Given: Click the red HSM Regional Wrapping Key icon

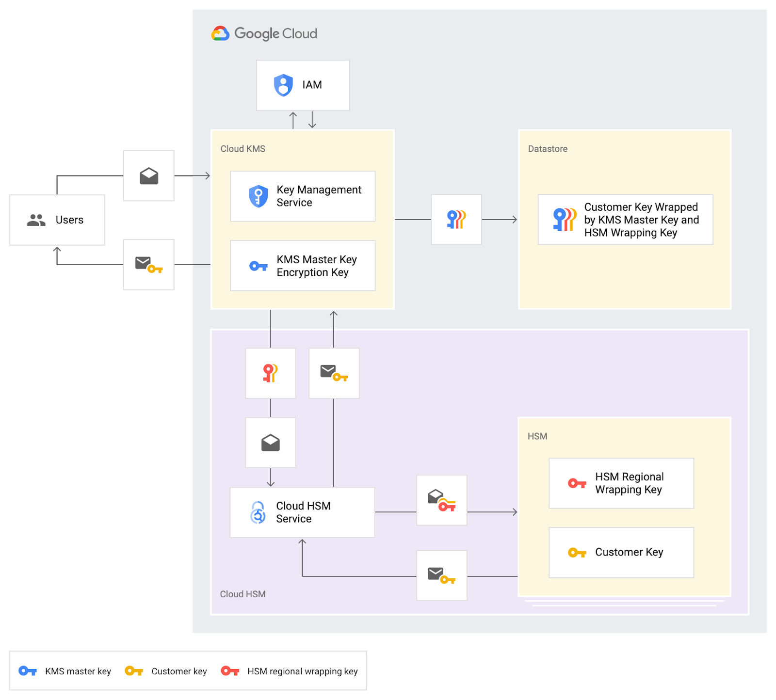Looking at the screenshot, I should coord(577,483).
